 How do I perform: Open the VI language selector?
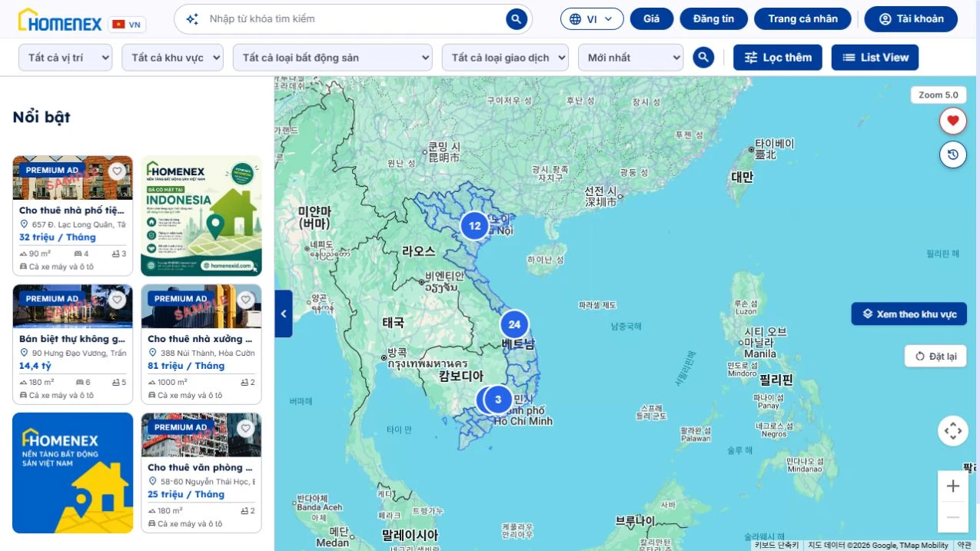point(592,19)
